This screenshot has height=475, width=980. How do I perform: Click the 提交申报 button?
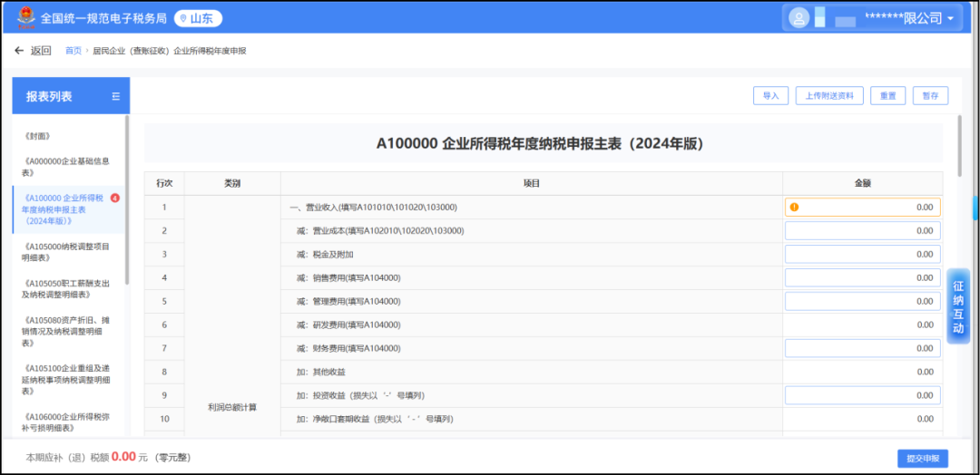923,458
